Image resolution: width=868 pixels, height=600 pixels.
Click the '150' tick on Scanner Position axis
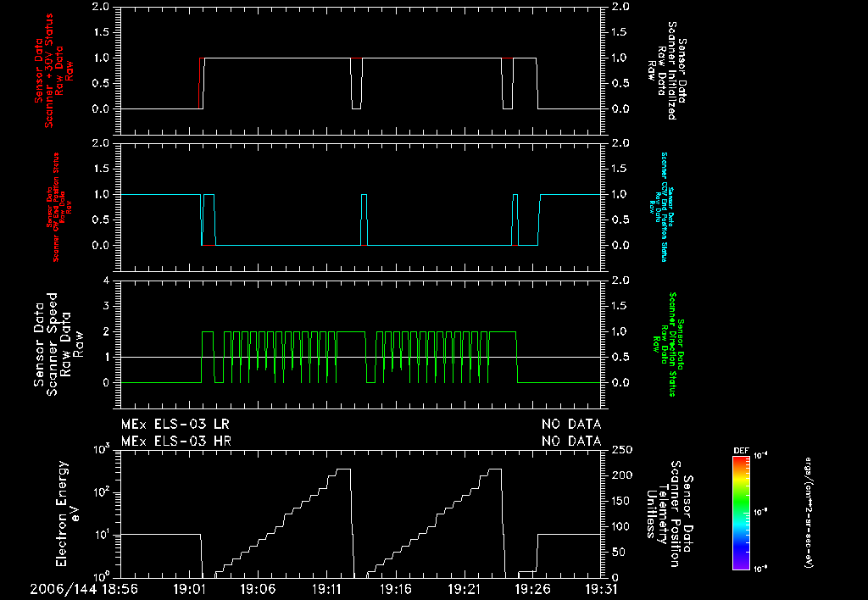click(623, 500)
